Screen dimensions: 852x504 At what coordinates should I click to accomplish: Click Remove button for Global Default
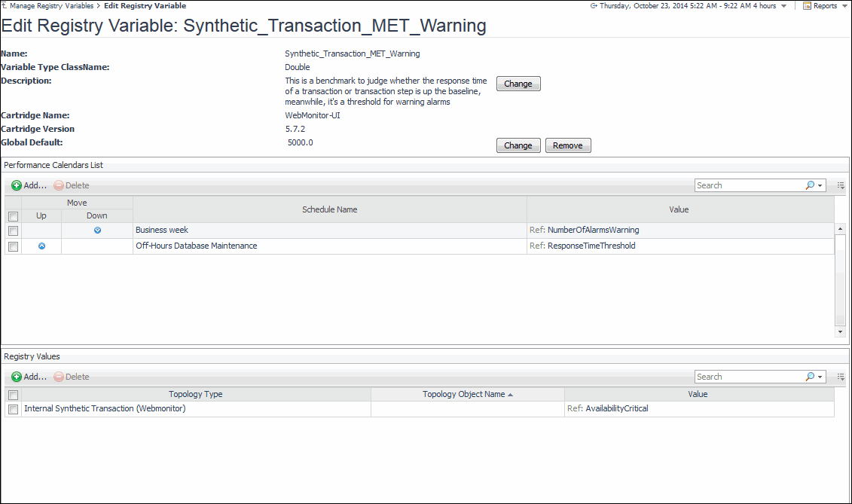click(x=568, y=145)
